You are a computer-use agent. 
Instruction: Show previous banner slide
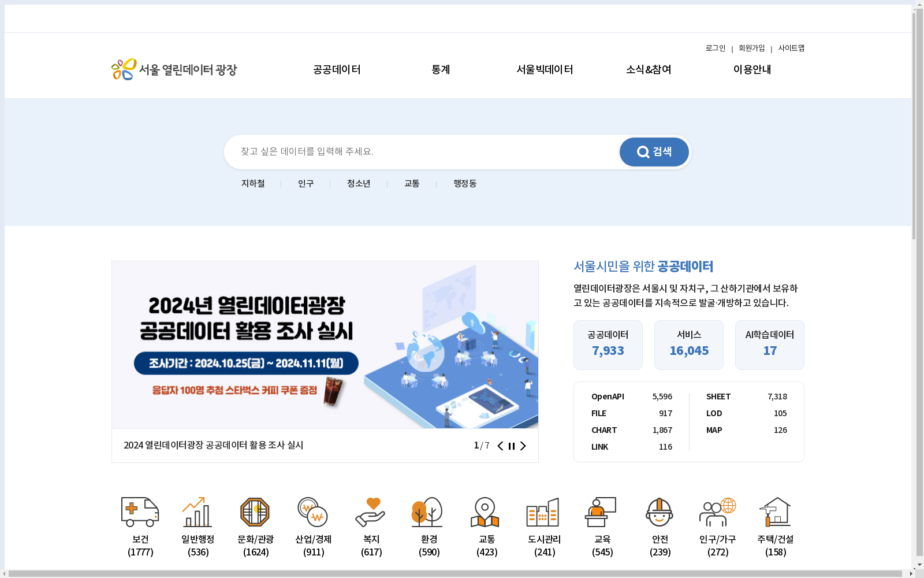point(500,446)
